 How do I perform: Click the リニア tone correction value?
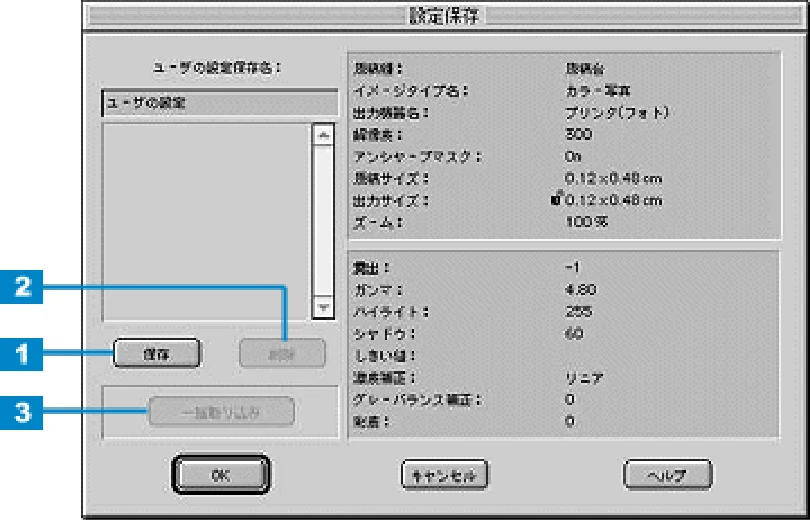(584, 378)
